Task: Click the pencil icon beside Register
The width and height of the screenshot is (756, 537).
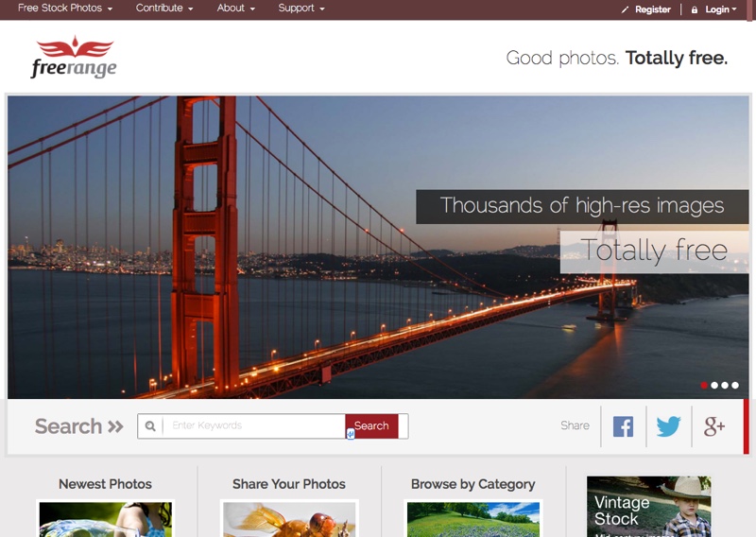Action: pyautogui.click(x=625, y=9)
